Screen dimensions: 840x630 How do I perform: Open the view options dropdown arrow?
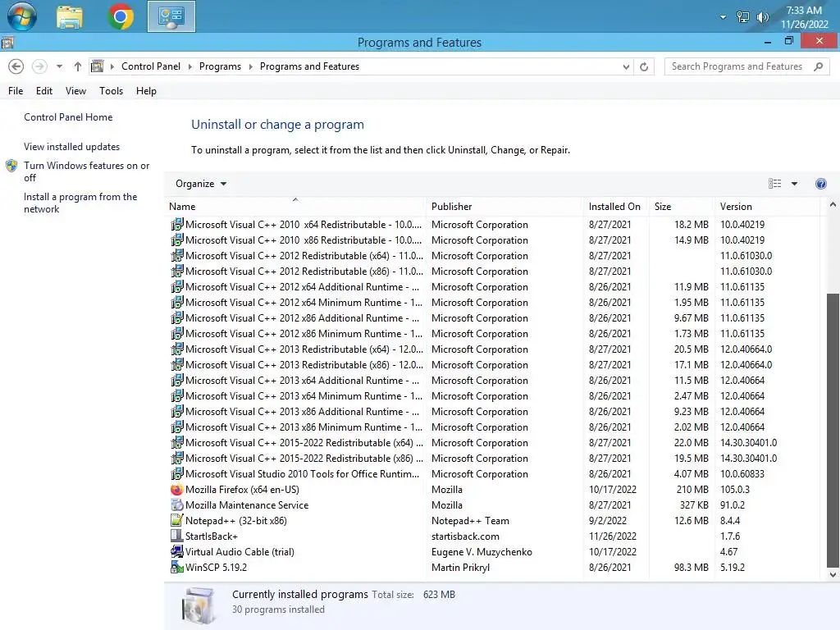(794, 184)
